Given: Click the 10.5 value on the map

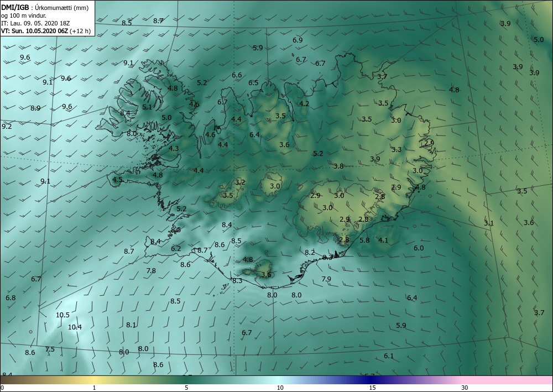Looking at the screenshot, I should click(x=63, y=315).
